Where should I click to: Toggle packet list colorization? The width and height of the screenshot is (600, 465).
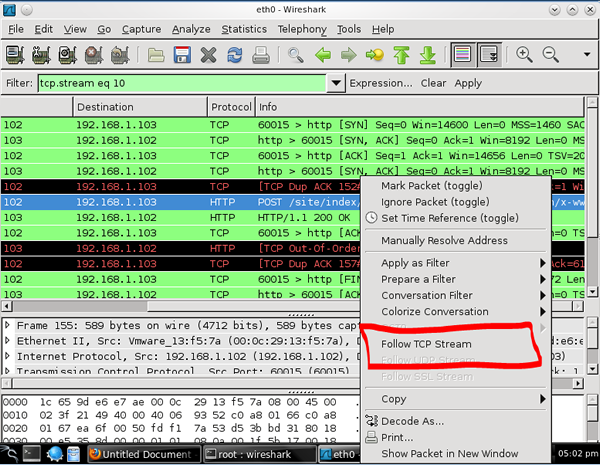462,55
